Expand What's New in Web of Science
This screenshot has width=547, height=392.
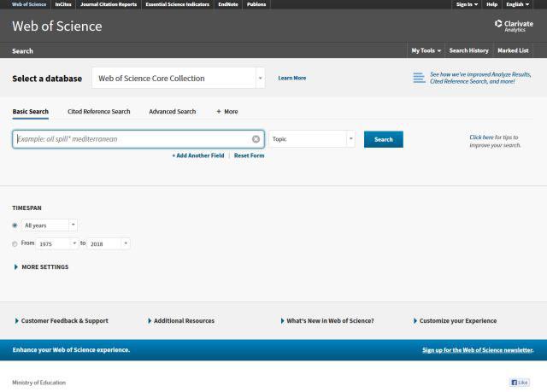click(327, 320)
